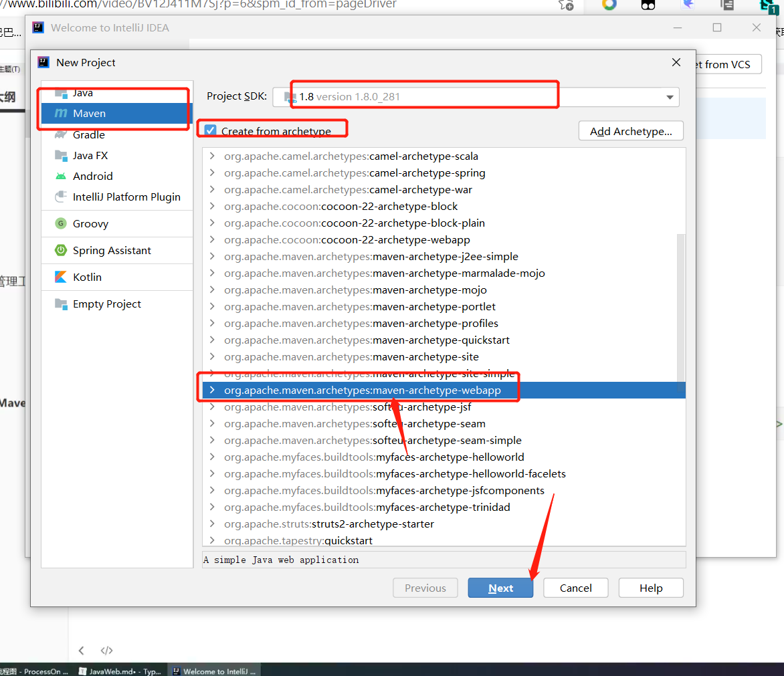Select Empty Project type
This screenshot has height=676, width=784.
coord(117,304)
